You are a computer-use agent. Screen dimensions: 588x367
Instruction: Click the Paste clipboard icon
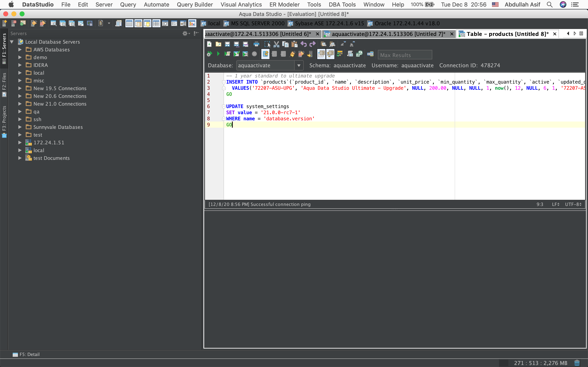(294, 44)
